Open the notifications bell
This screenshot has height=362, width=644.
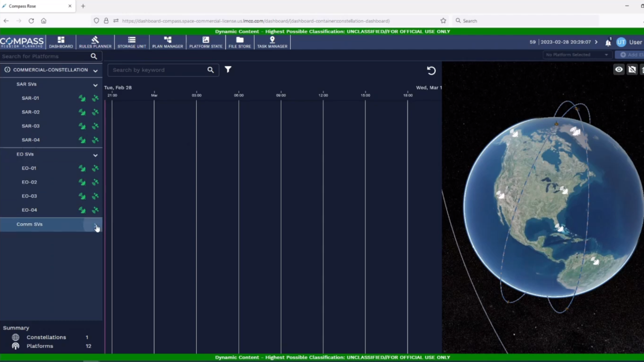pos(608,42)
